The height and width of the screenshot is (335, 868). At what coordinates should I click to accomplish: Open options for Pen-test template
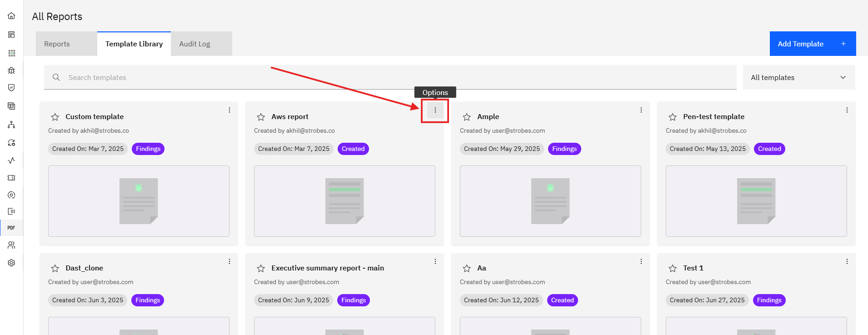point(847,110)
